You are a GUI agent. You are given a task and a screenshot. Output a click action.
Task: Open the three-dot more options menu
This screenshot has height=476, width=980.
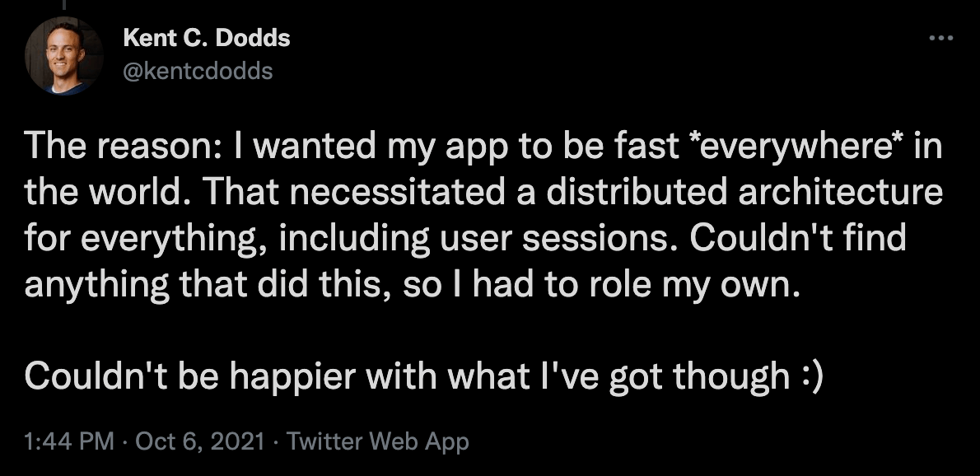click(939, 39)
